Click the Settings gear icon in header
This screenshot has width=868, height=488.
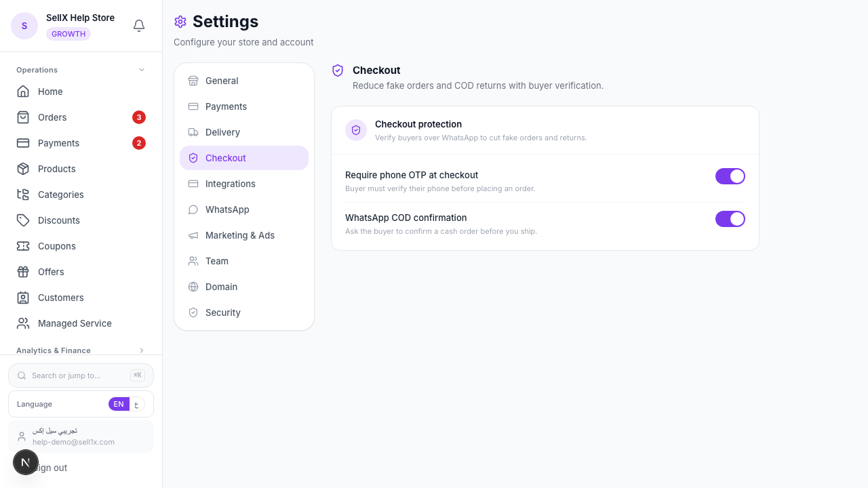(x=180, y=22)
